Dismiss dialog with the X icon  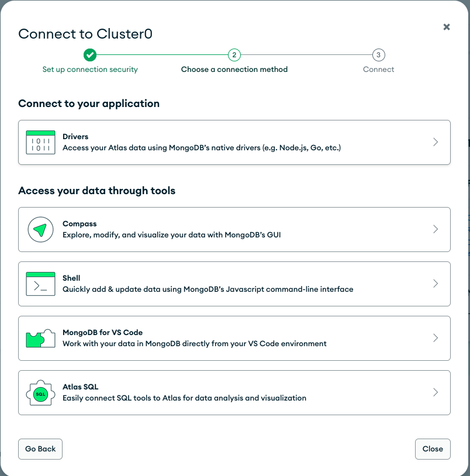pos(447,27)
